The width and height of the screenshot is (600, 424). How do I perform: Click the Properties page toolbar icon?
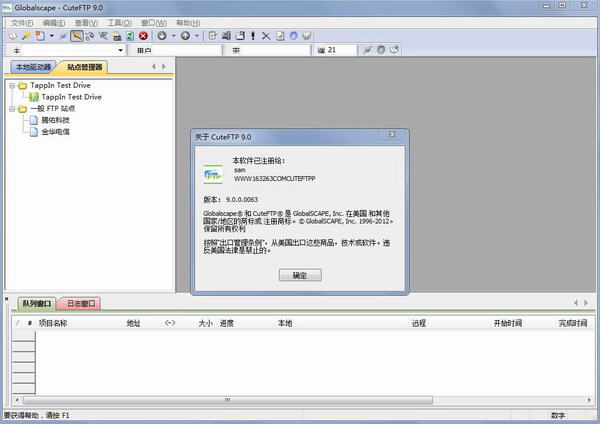tap(280, 36)
